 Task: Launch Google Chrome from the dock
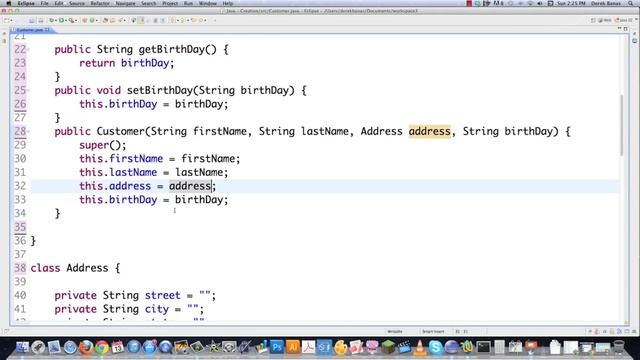tap(102, 347)
